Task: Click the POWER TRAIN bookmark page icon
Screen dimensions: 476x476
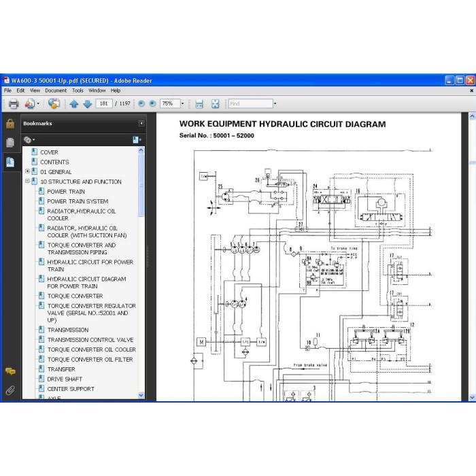Action: point(41,191)
